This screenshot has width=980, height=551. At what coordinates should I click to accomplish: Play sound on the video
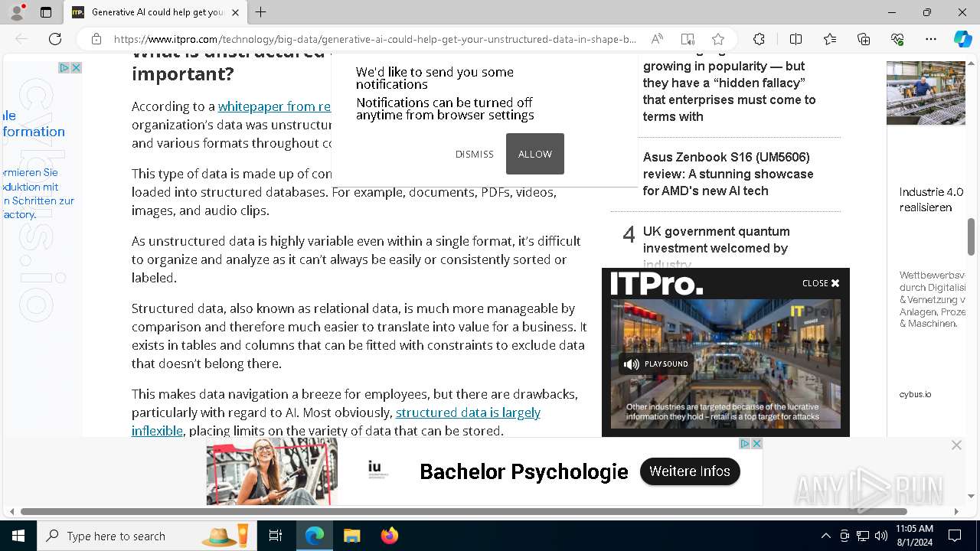coord(656,364)
